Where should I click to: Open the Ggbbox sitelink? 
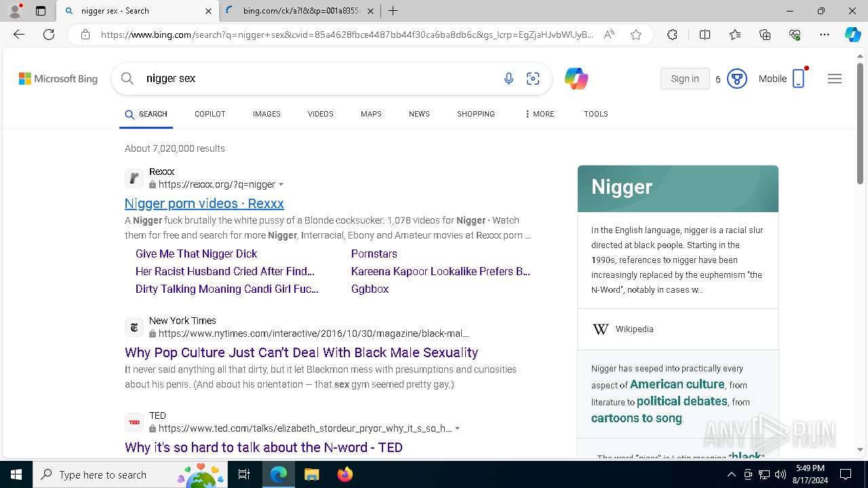coord(370,289)
